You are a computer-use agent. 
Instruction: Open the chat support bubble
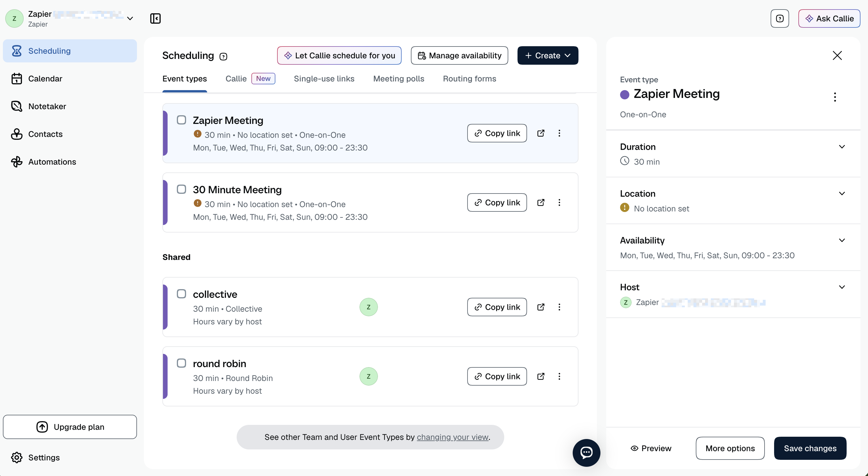tap(586, 453)
